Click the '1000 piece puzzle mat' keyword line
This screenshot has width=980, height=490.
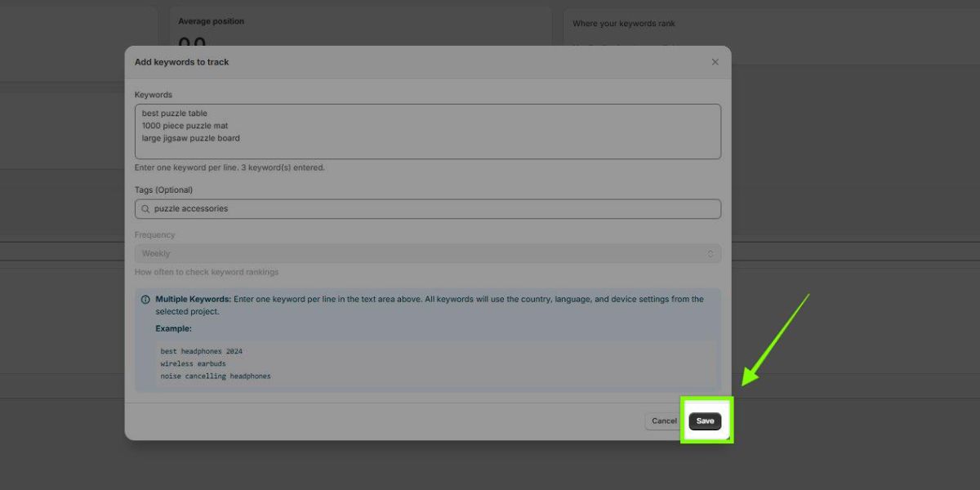(185, 126)
